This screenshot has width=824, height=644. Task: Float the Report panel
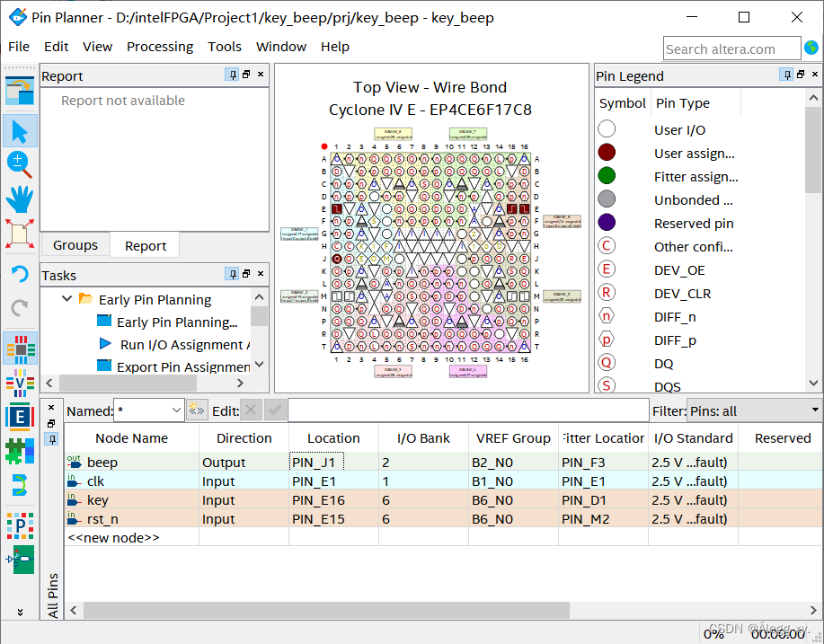(x=246, y=75)
